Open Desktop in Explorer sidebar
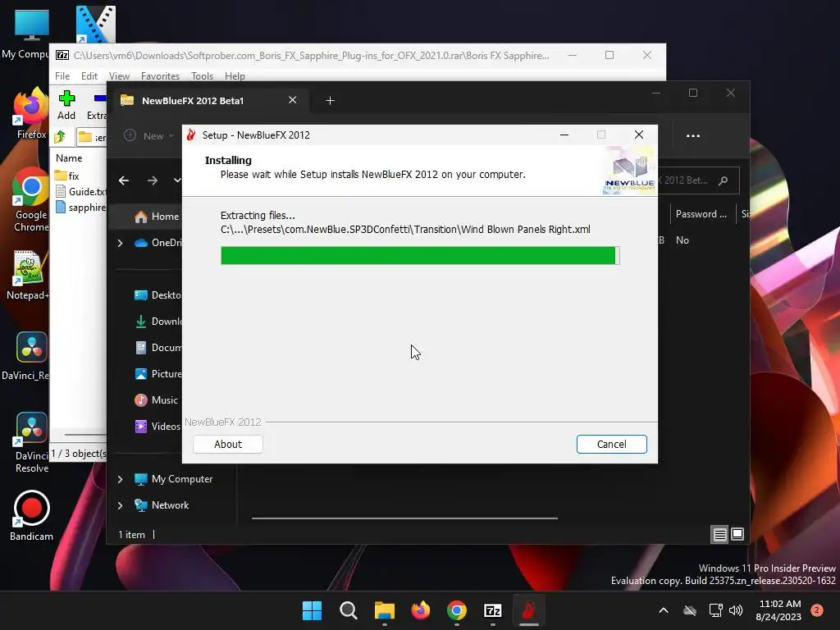This screenshot has width=840, height=630. (157, 295)
